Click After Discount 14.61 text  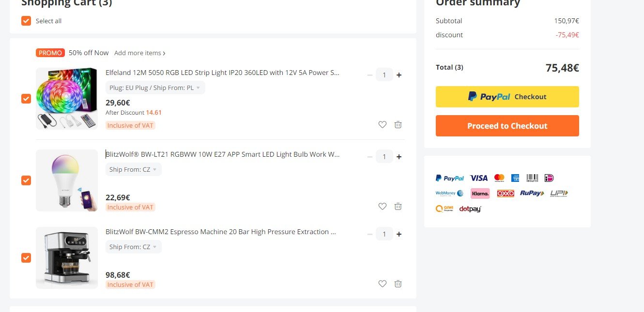point(134,113)
